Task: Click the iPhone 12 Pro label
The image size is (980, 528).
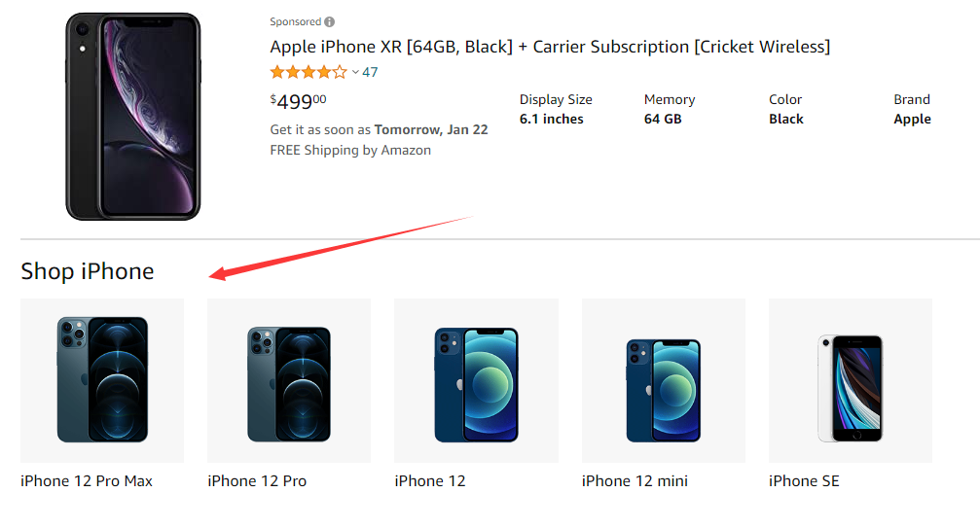Action: pyautogui.click(x=257, y=481)
